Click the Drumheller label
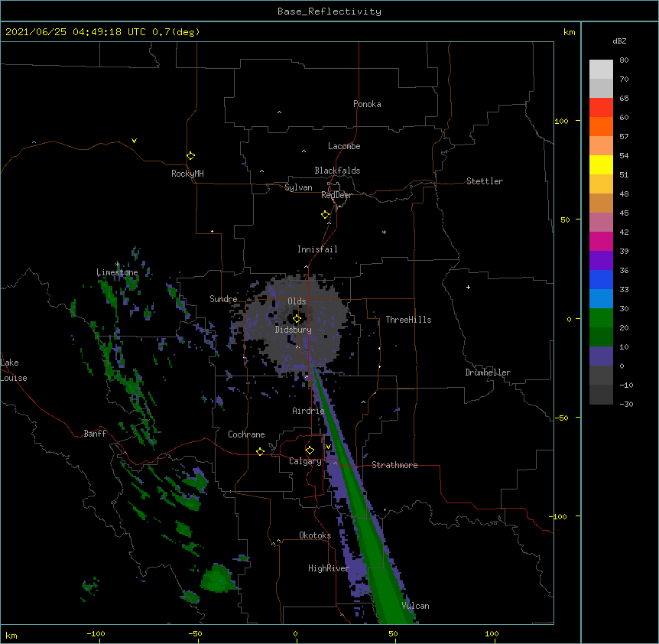659x644 pixels. pos(488,372)
